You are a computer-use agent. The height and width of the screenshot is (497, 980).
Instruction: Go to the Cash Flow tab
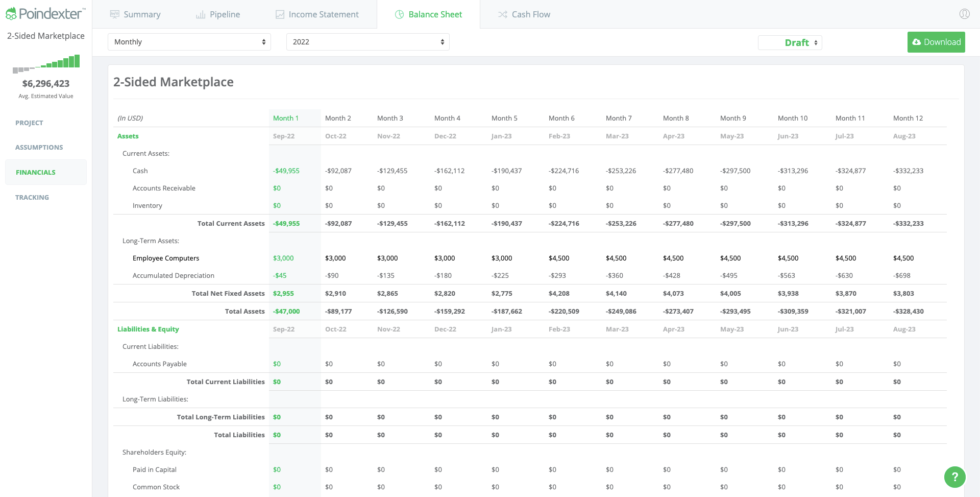click(524, 14)
